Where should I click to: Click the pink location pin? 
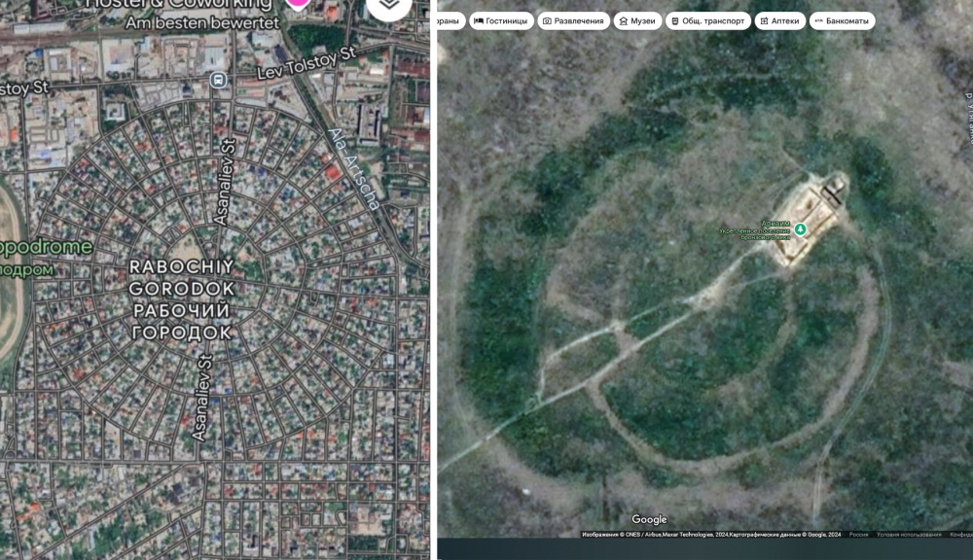pos(298,4)
